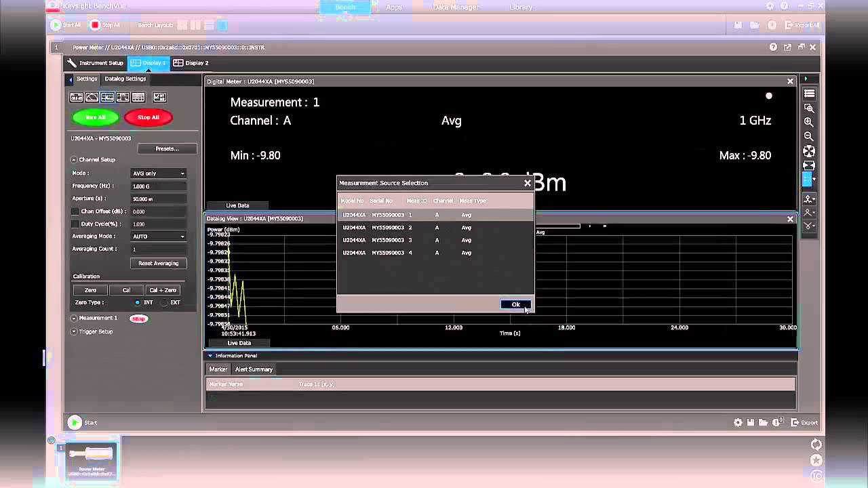Click Start All in top toolbar
The height and width of the screenshot is (488, 868).
pos(66,25)
